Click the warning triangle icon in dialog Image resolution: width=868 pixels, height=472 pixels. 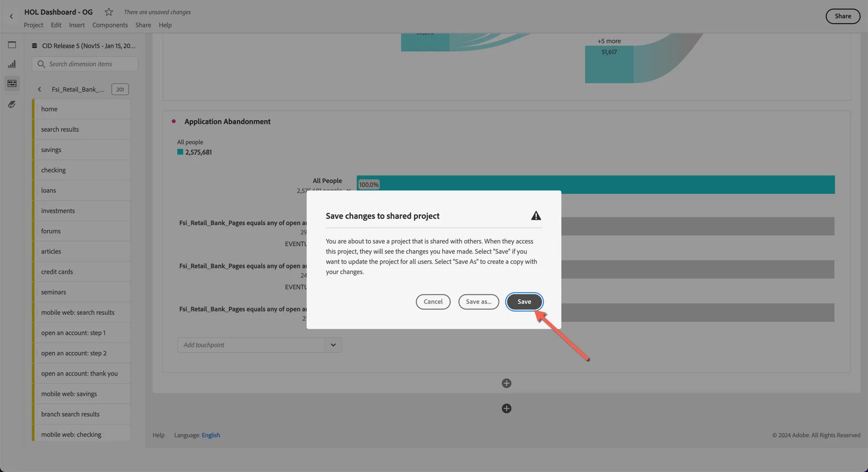pos(536,216)
